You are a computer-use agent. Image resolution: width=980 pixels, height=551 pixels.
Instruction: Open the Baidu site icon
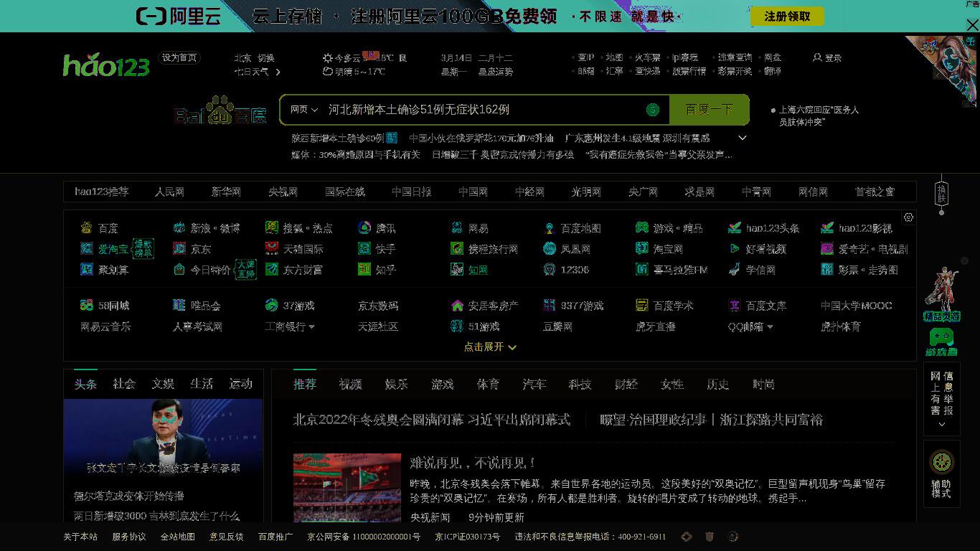[86, 228]
